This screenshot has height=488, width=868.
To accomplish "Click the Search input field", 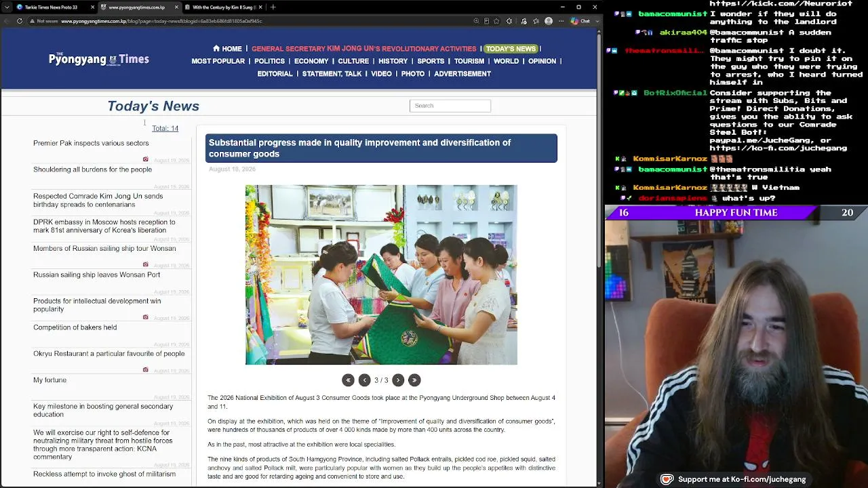I will [450, 106].
